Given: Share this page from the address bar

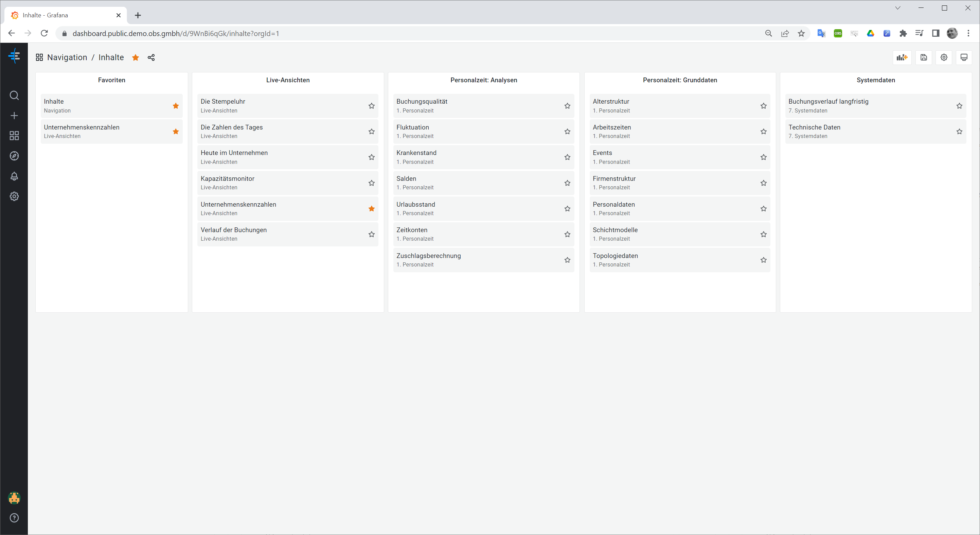Looking at the screenshot, I should tap(785, 34).
